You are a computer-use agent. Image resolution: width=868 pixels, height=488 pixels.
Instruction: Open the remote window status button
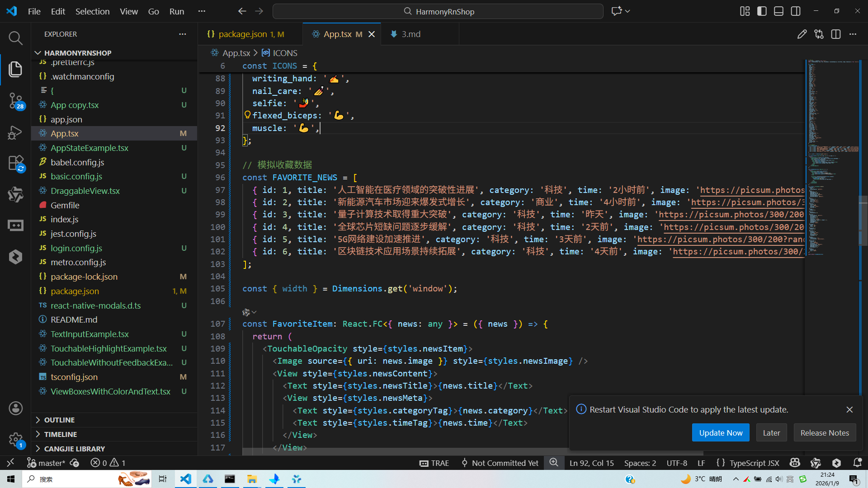coord(10,463)
